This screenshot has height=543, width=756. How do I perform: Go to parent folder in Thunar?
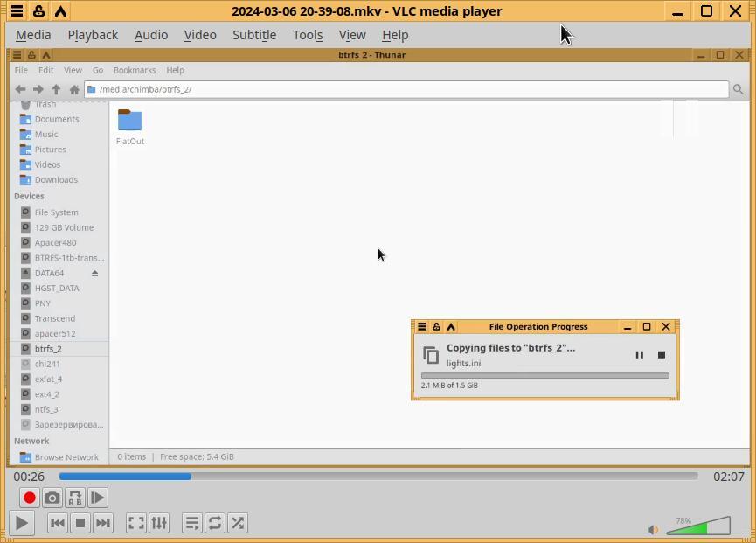[x=56, y=89]
